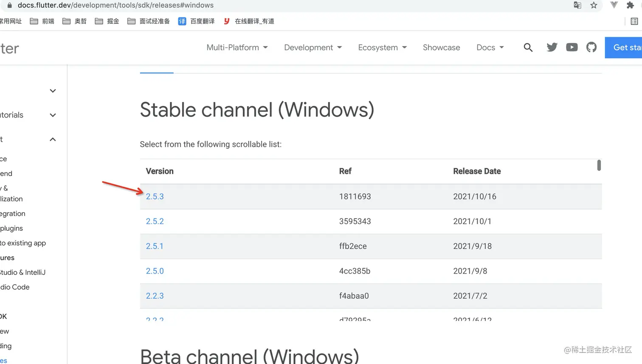The image size is (642, 364).
Task: Open the Docs dropdown menu
Action: click(x=490, y=48)
